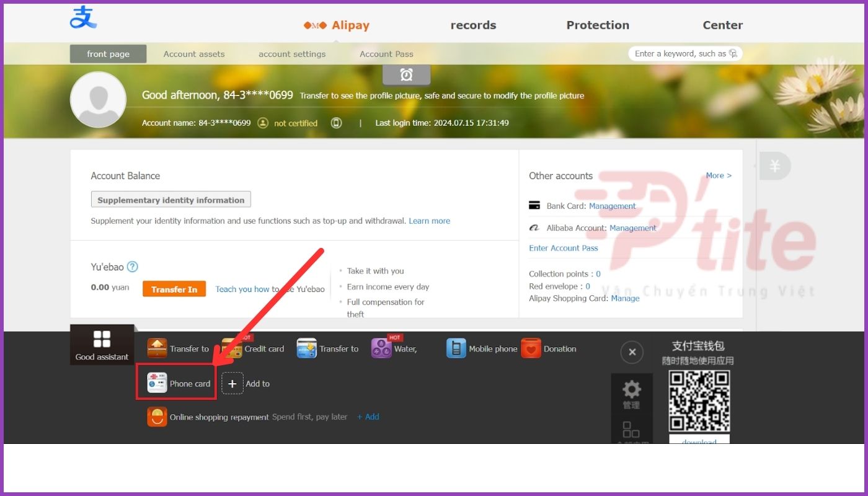
Task: Click the Online shopping repayment icon
Action: point(157,417)
